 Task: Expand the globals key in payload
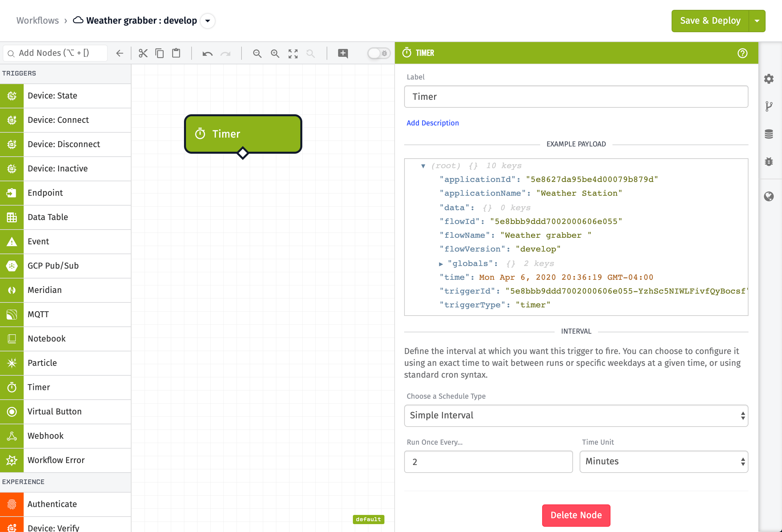[441, 264]
